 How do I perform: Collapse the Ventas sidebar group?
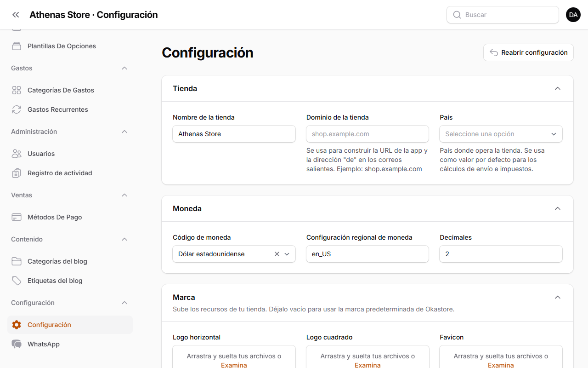[x=124, y=195]
